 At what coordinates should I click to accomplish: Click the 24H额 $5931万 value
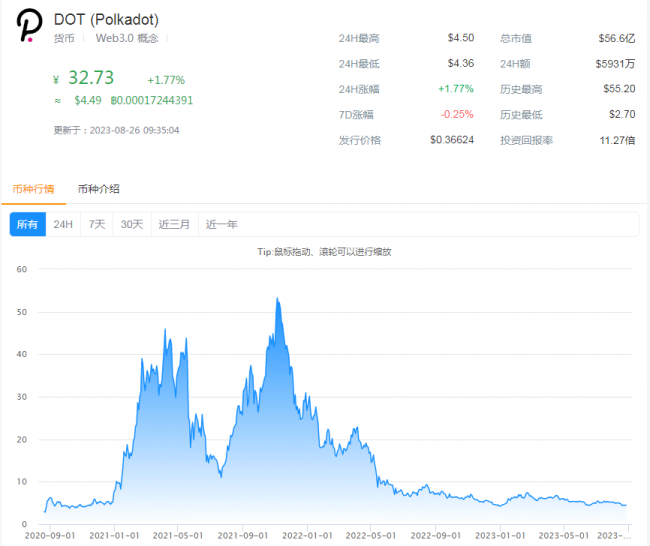pyautogui.click(x=616, y=64)
